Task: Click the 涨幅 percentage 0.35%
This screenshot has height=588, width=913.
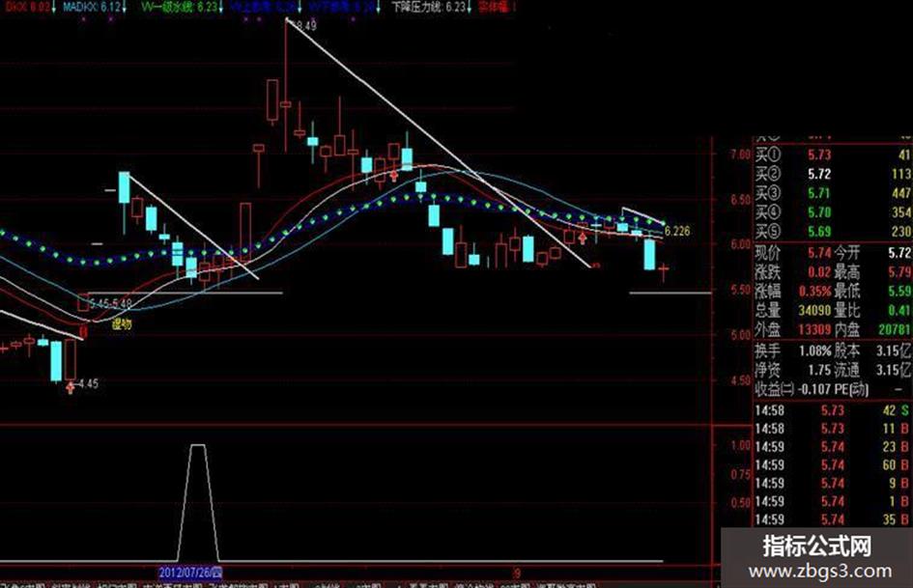Action: (814, 291)
